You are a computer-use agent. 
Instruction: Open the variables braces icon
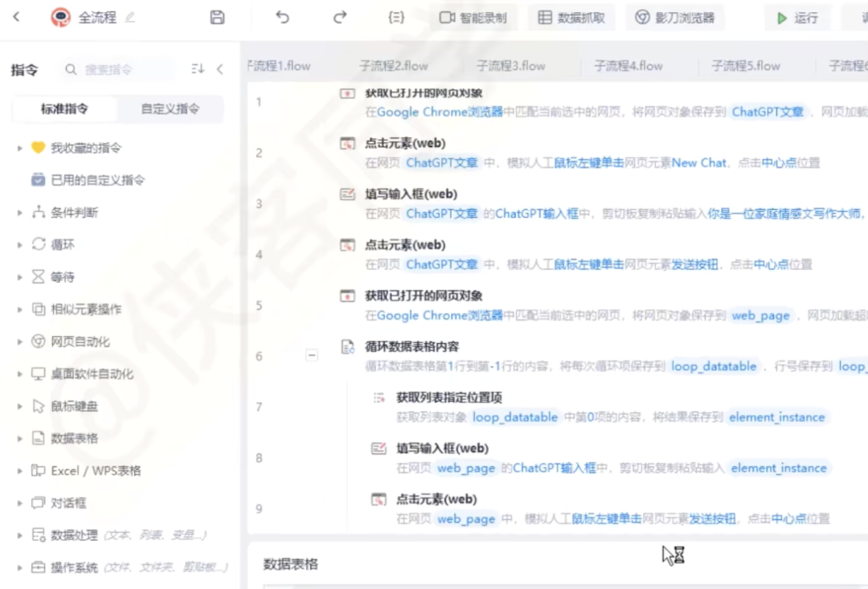coord(396,18)
